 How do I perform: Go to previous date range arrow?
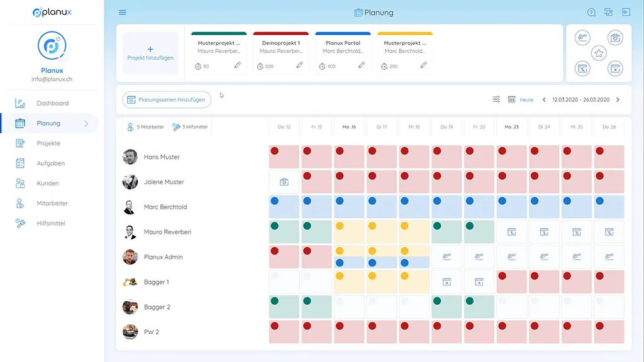tap(544, 100)
